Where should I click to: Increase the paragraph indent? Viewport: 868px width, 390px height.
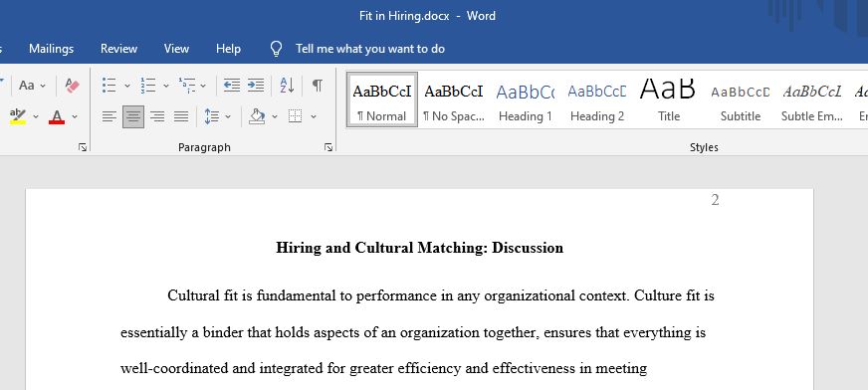pos(255,86)
